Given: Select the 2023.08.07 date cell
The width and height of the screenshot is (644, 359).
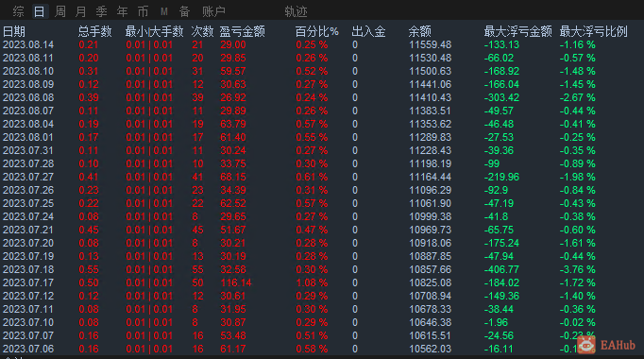Looking at the screenshot, I should coord(28,111).
